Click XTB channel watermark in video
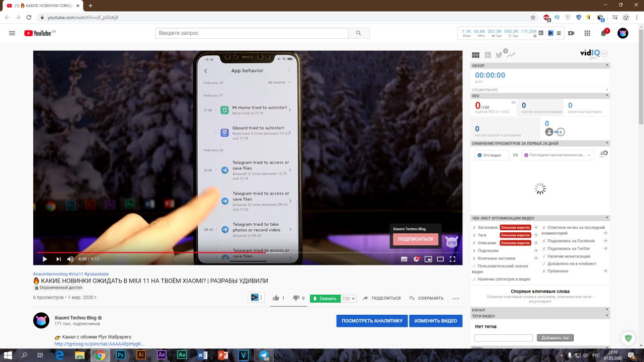This screenshot has width=644, height=362. (451, 241)
